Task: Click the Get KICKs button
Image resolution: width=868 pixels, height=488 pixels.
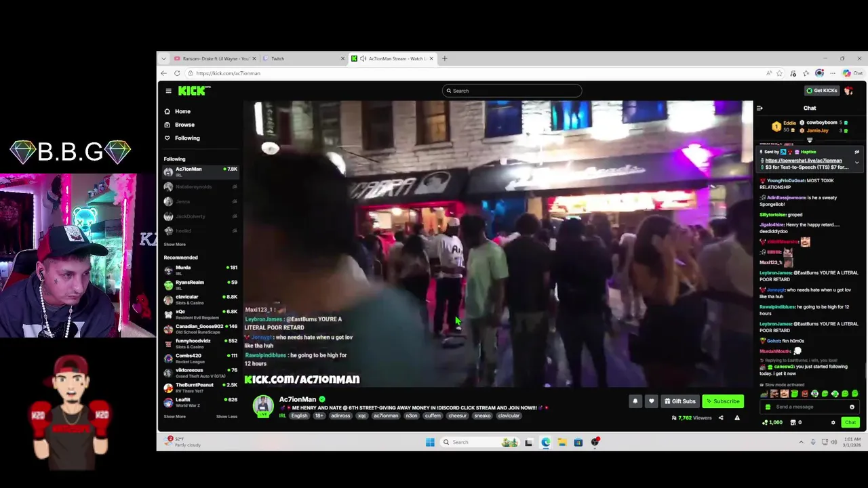Action: coord(822,91)
